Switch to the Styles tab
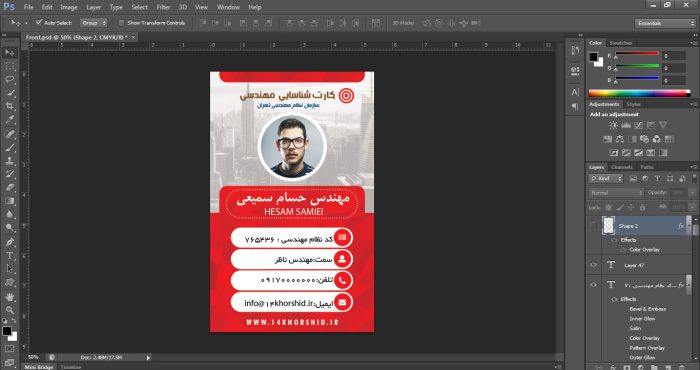Screen dimensions: 700x370 [633, 104]
